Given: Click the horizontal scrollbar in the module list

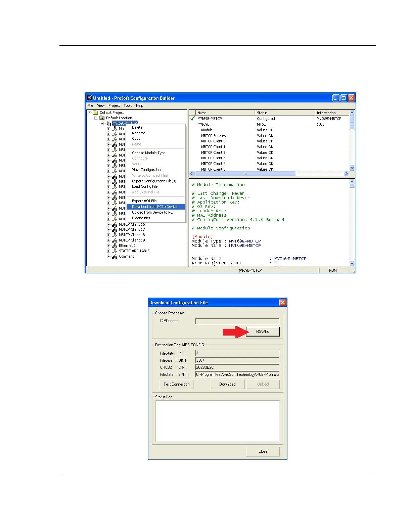Looking at the screenshot, I should pyautogui.click(x=245, y=174).
